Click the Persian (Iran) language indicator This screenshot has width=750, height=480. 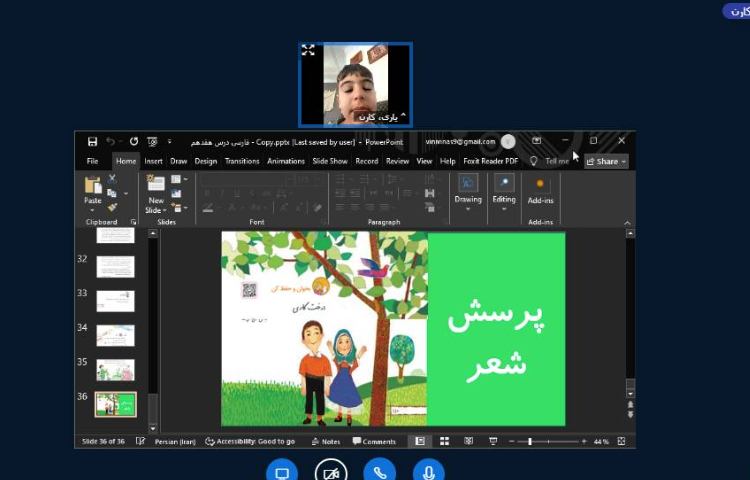coord(175,442)
